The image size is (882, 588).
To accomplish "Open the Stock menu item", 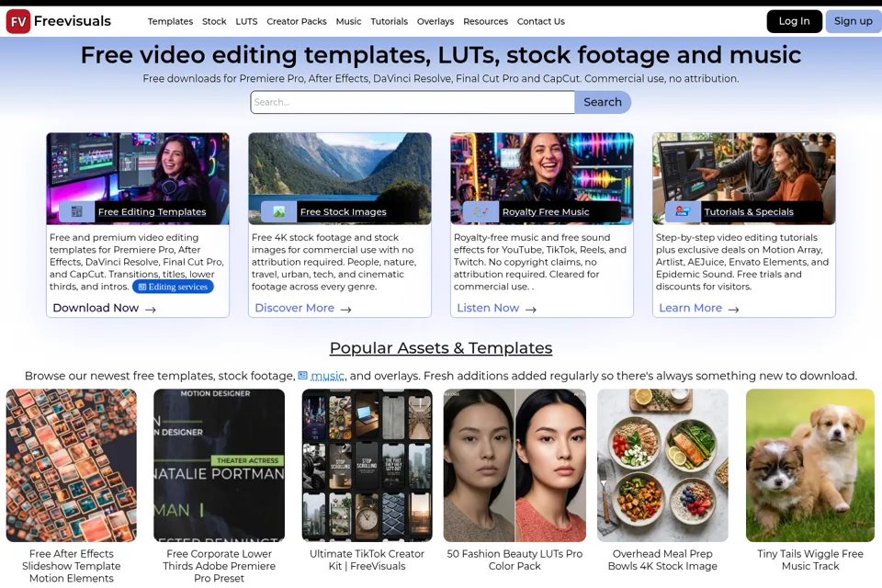I will [214, 21].
